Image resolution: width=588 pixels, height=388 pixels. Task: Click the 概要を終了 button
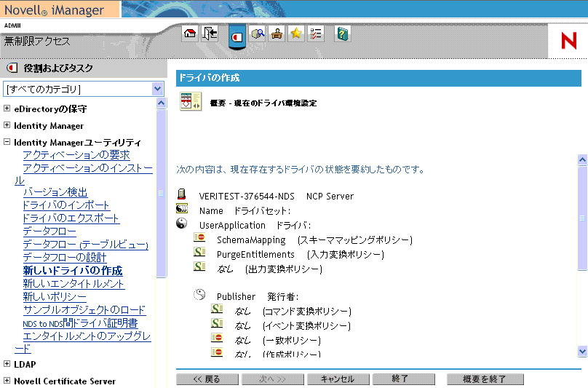[485, 379]
